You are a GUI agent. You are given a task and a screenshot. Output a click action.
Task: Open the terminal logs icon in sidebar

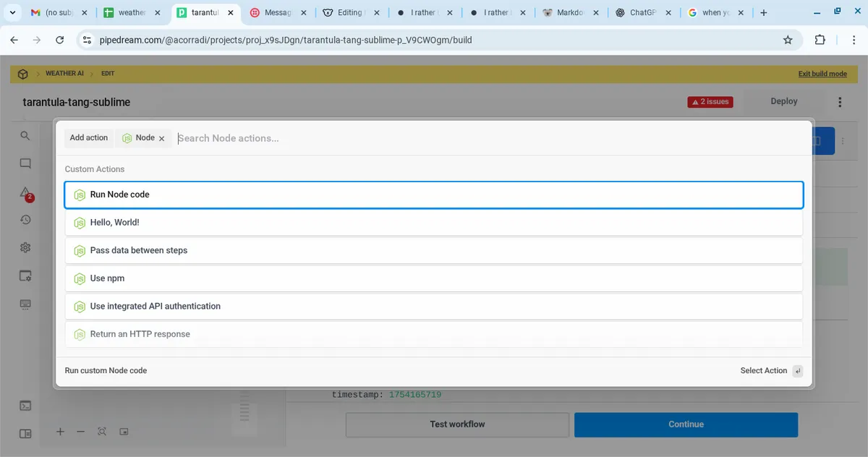pyautogui.click(x=25, y=406)
